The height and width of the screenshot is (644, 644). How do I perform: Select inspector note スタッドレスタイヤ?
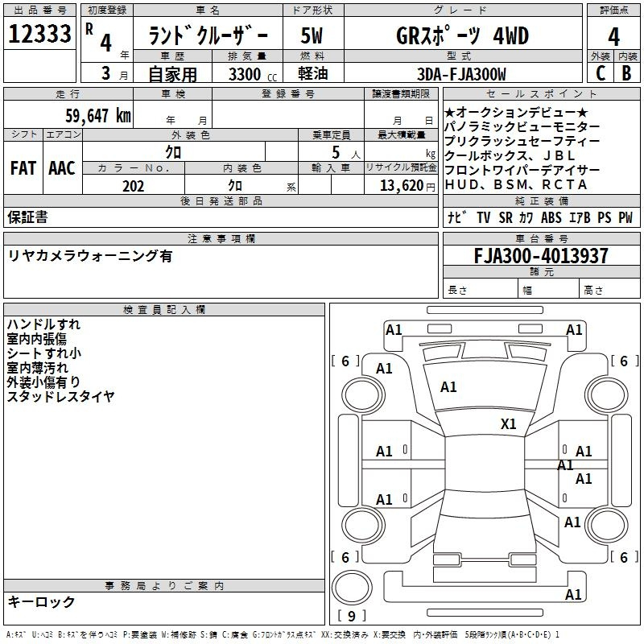(61, 396)
